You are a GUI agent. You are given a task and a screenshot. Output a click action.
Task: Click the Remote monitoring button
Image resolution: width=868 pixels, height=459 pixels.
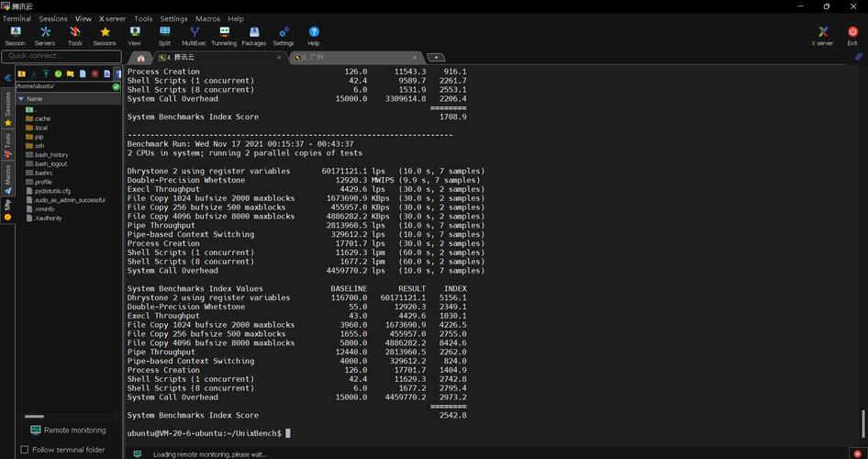(68, 431)
